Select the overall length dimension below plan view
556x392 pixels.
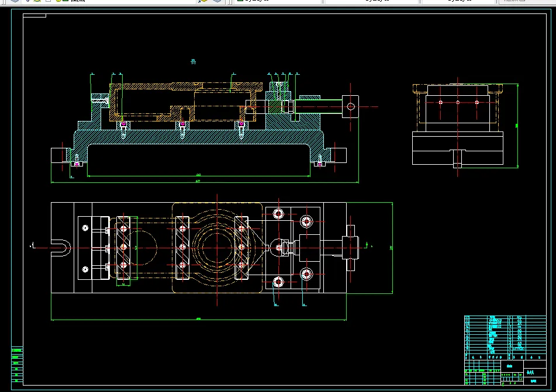tap(198, 319)
